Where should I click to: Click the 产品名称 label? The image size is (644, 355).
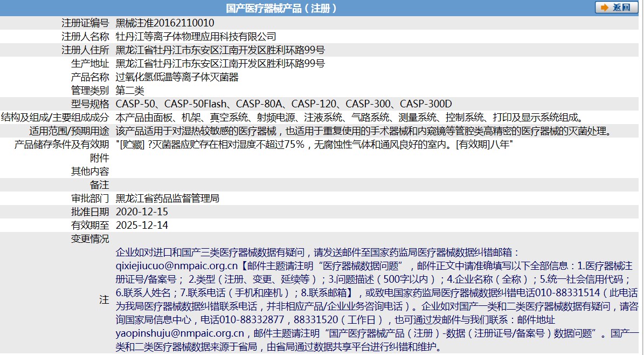click(x=90, y=77)
